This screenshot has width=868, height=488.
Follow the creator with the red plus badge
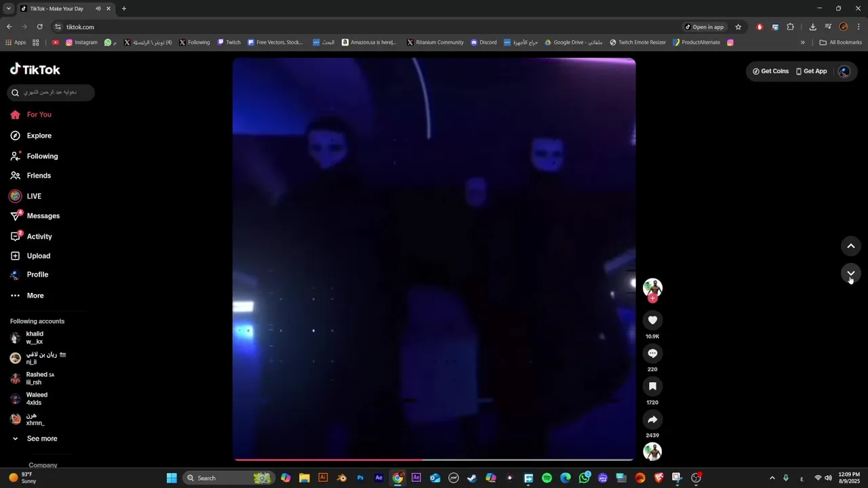click(652, 298)
